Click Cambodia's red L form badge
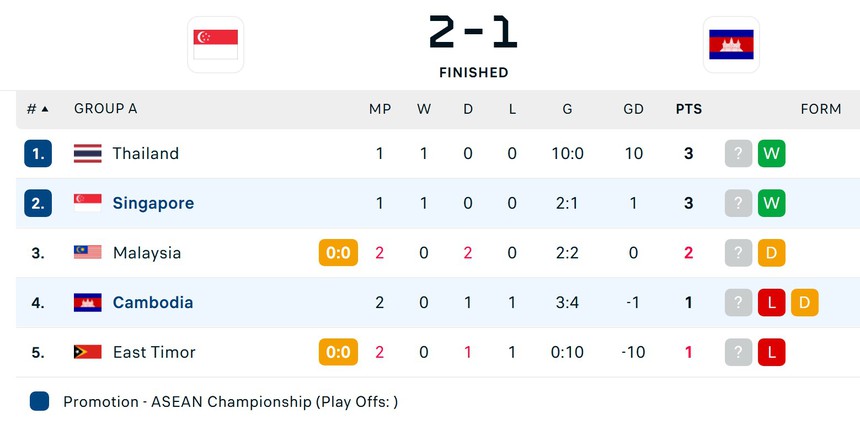 pyautogui.click(x=771, y=302)
